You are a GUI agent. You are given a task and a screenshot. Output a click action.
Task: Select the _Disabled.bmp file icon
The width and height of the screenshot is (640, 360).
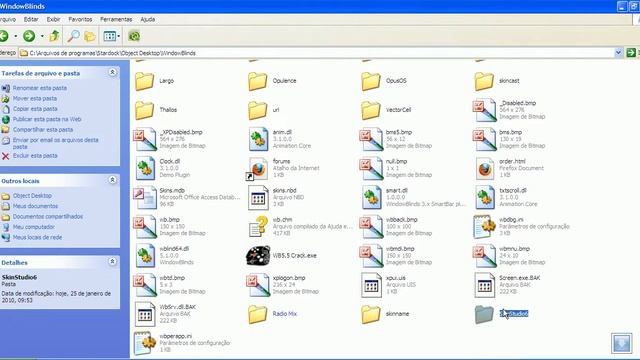(x=484, y=110)
